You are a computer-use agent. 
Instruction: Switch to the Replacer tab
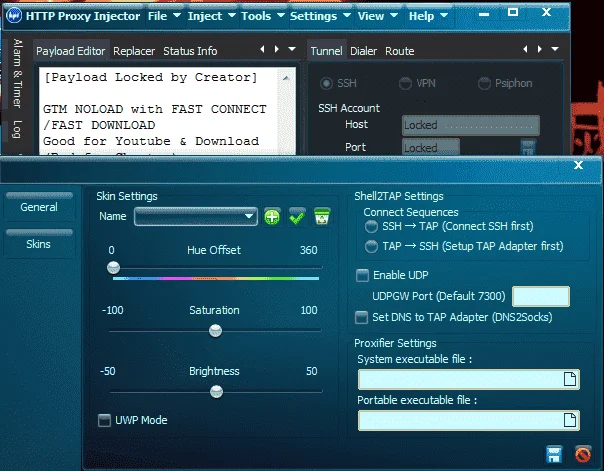[x=134, y=51]
